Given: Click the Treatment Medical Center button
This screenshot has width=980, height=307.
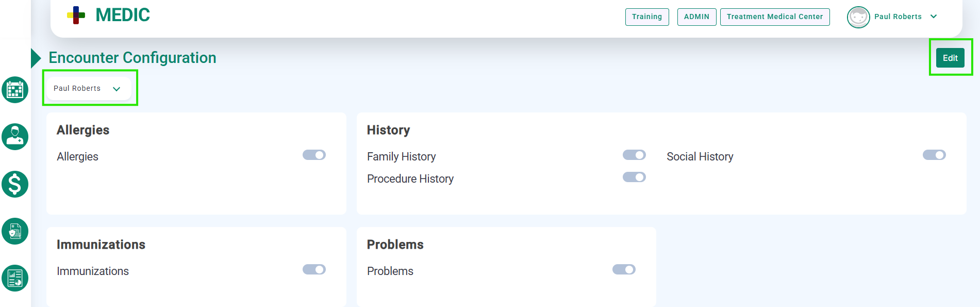Looking at the screenshot, I should pyautogui.click(x=775, y=17).
